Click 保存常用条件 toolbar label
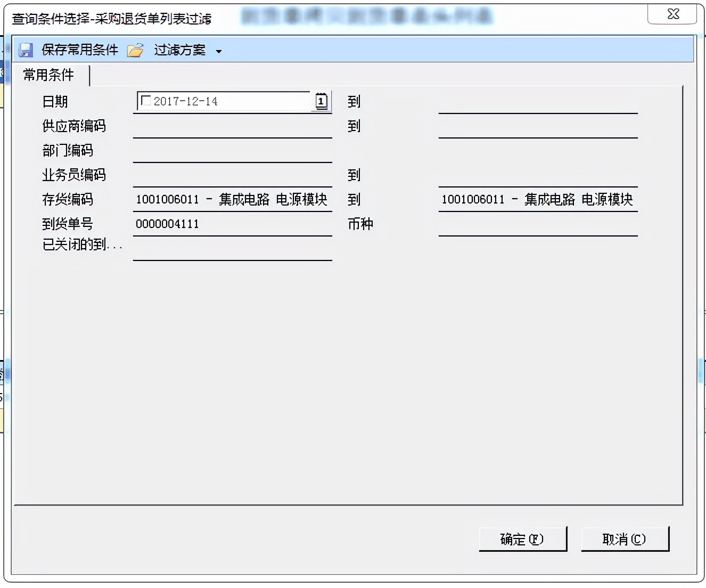The height and width of the screenshot is (588, 706). (x=80, y=50)
